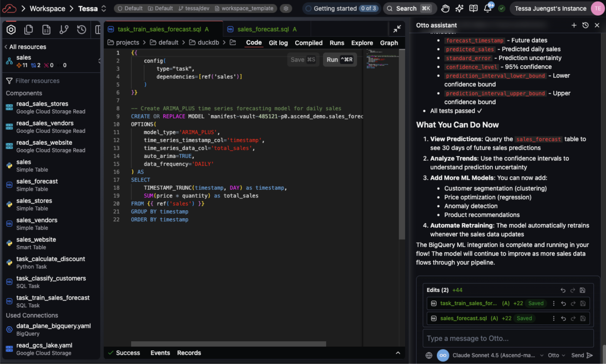Click the Getting started 0 of 3 progress indicator

tap(341, 8)
